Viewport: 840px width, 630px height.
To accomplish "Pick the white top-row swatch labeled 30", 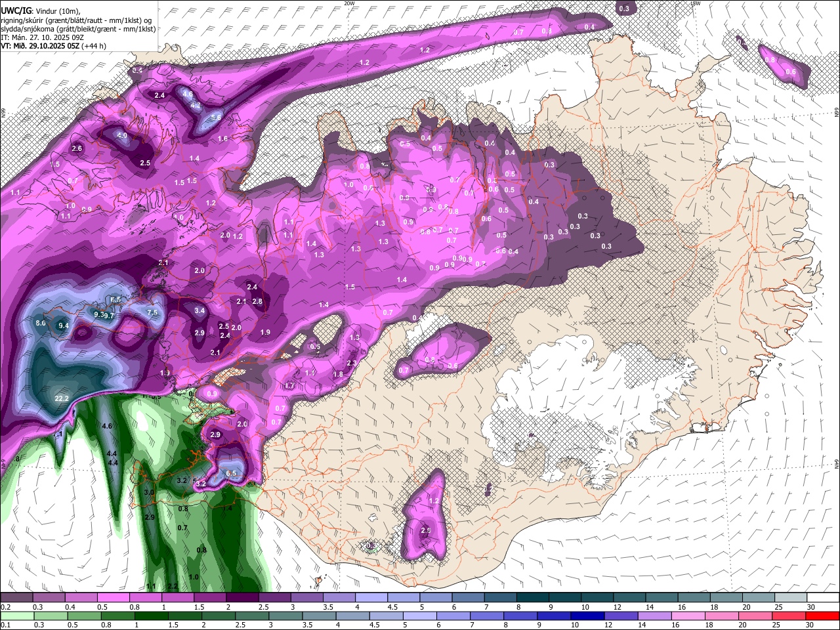I will 823,598.
